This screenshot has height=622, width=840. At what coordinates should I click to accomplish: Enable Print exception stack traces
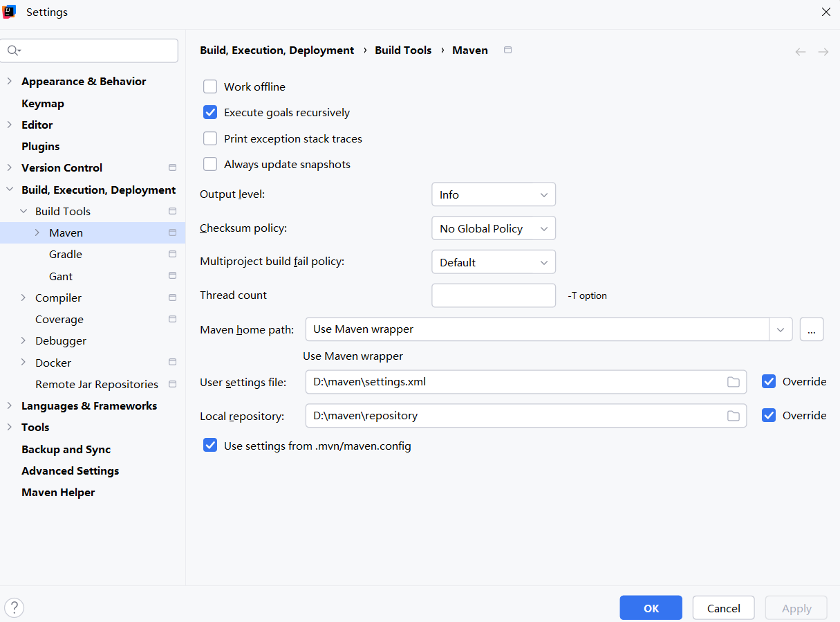[210, 138]
